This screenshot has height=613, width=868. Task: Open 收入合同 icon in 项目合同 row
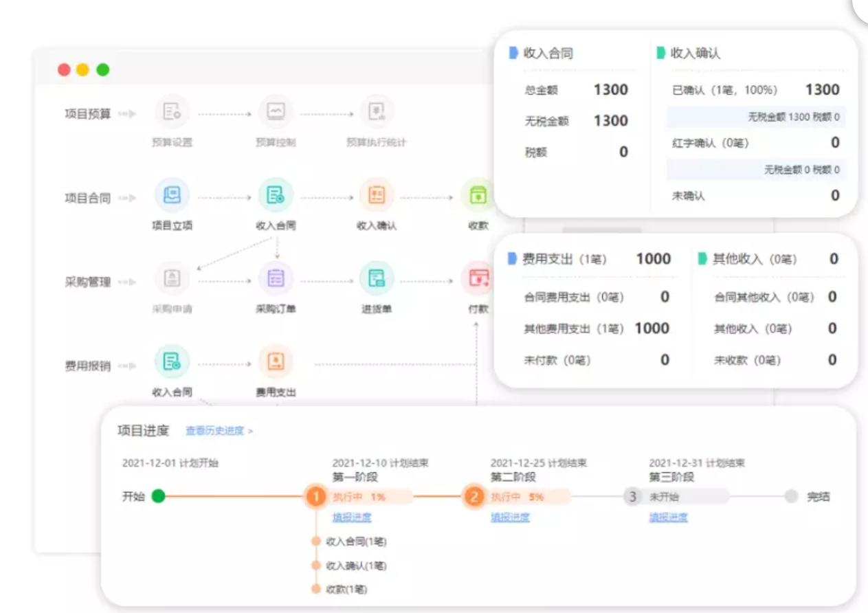coord(276,196)
